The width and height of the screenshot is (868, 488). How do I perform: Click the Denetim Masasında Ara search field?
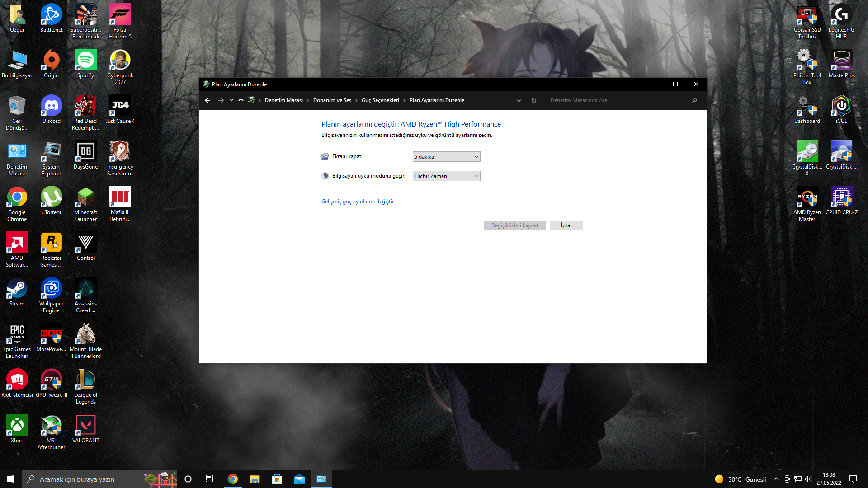619,100
